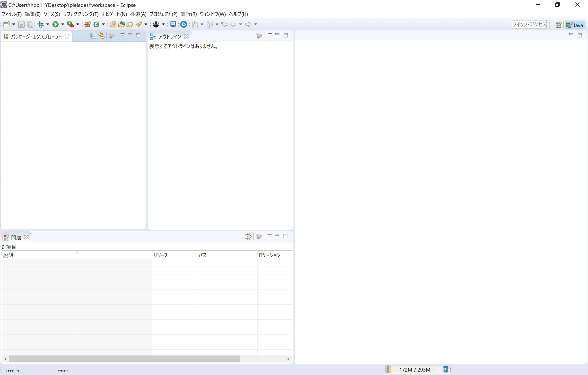This screenshot has height=375, width=588.
Task: Open the New wizard dropdown arrow
Action: (x=13, y=24)
